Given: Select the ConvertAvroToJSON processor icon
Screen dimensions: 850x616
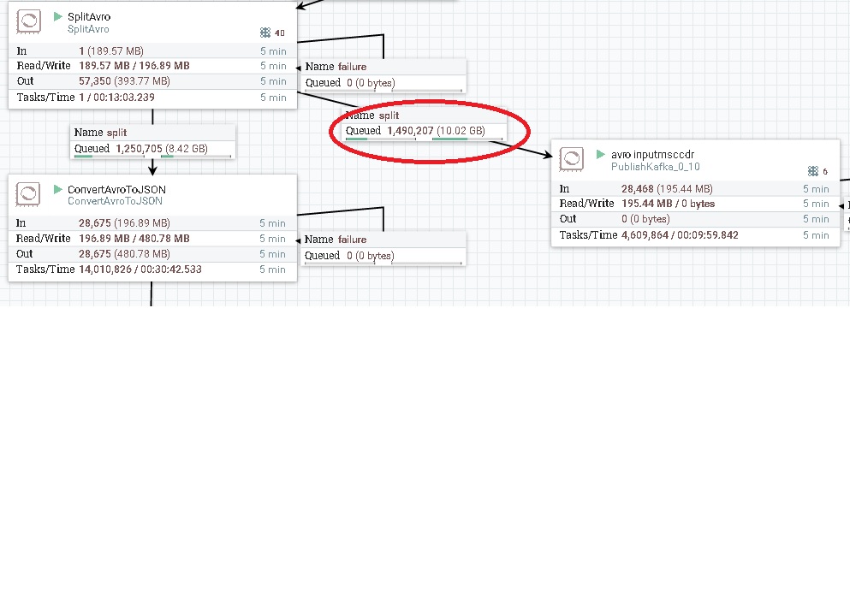Looking at the screenshot, I should tap(28, 194).
